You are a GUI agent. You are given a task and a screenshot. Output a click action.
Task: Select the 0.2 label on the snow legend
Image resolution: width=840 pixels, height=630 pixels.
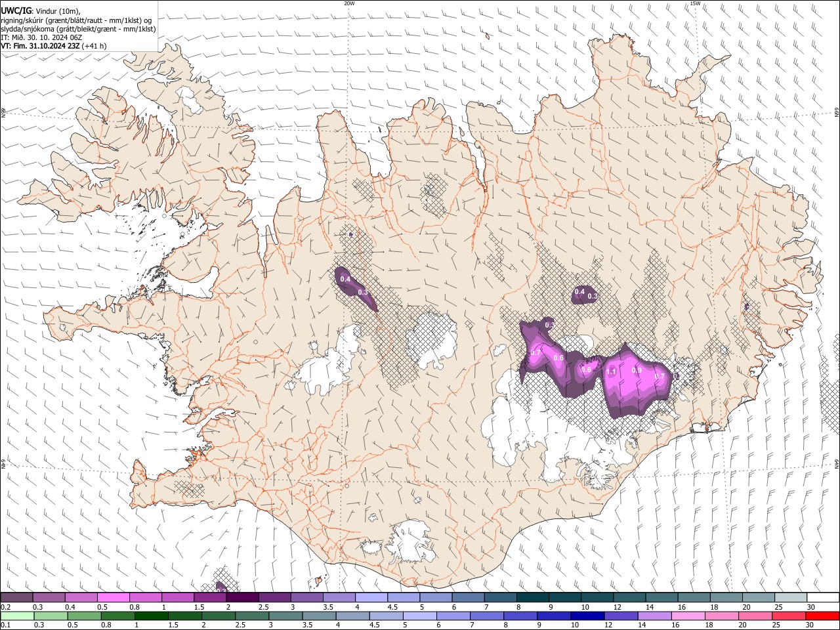5,607
